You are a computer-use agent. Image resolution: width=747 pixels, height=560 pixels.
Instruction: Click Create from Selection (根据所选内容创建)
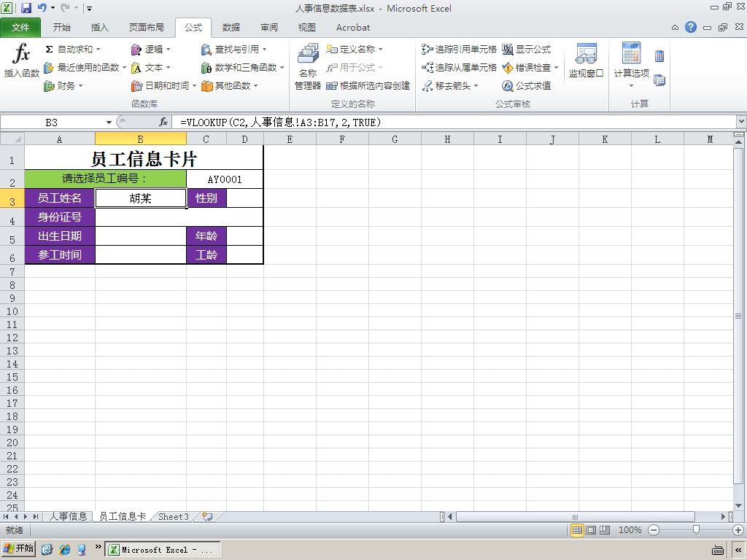[368, 86]
